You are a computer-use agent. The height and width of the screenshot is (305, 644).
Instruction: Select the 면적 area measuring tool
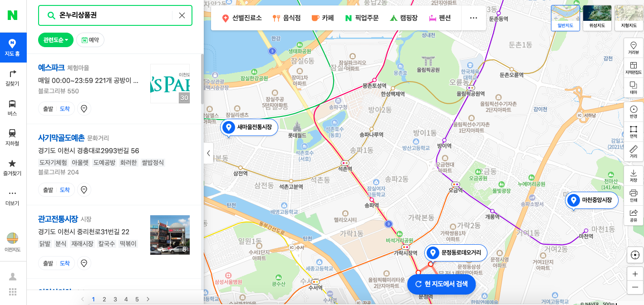click(634, 132)
